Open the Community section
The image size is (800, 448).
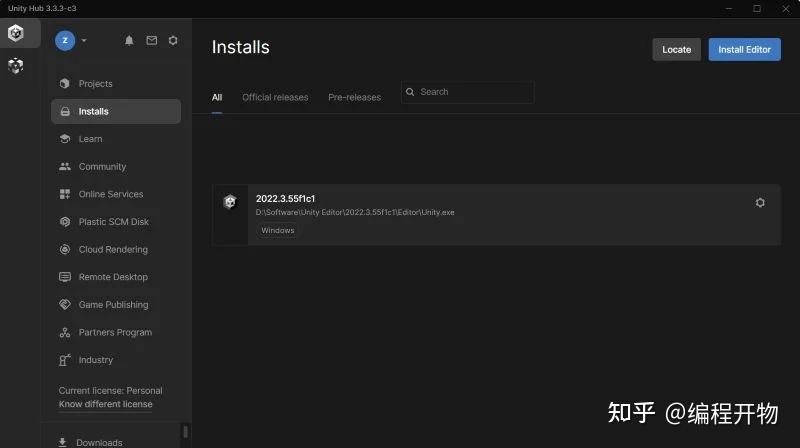(x=116, y=166)
